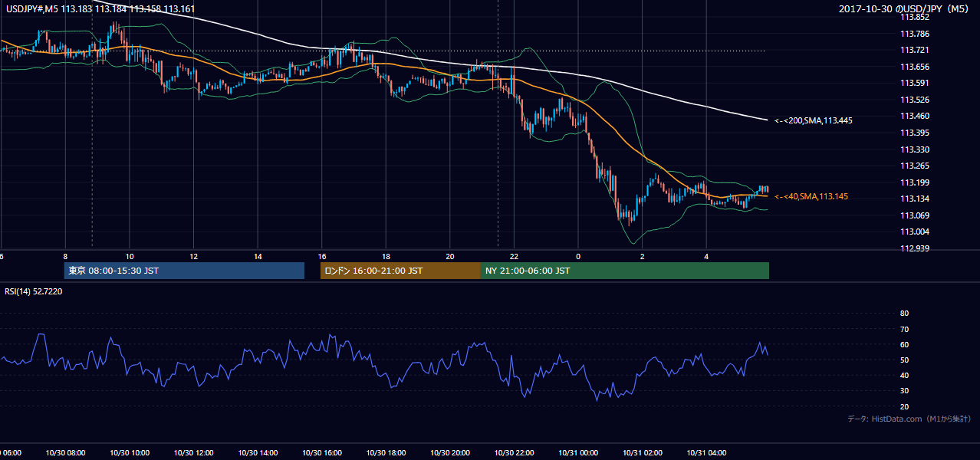Click price level 113.004 on the axis

coord(914,232)
